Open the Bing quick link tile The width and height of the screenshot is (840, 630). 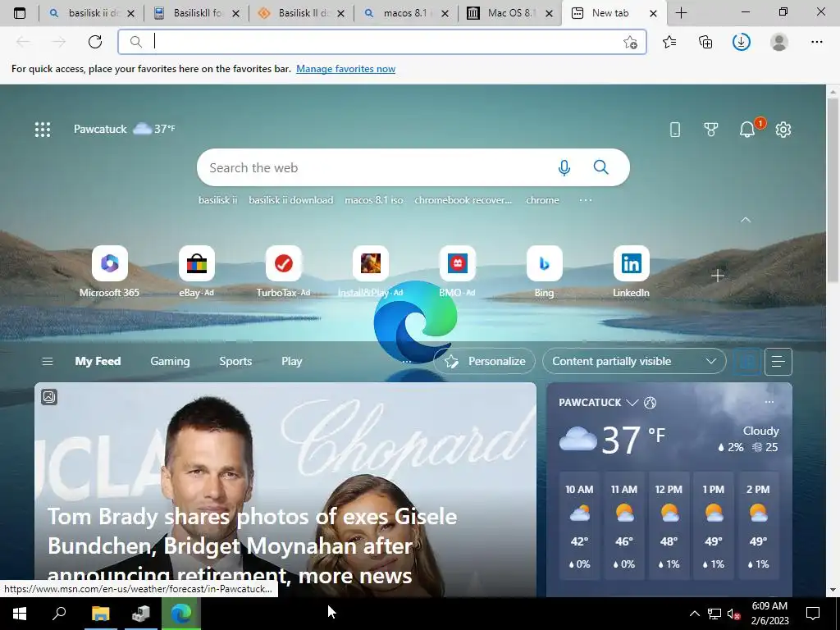[x=545, y=272]
